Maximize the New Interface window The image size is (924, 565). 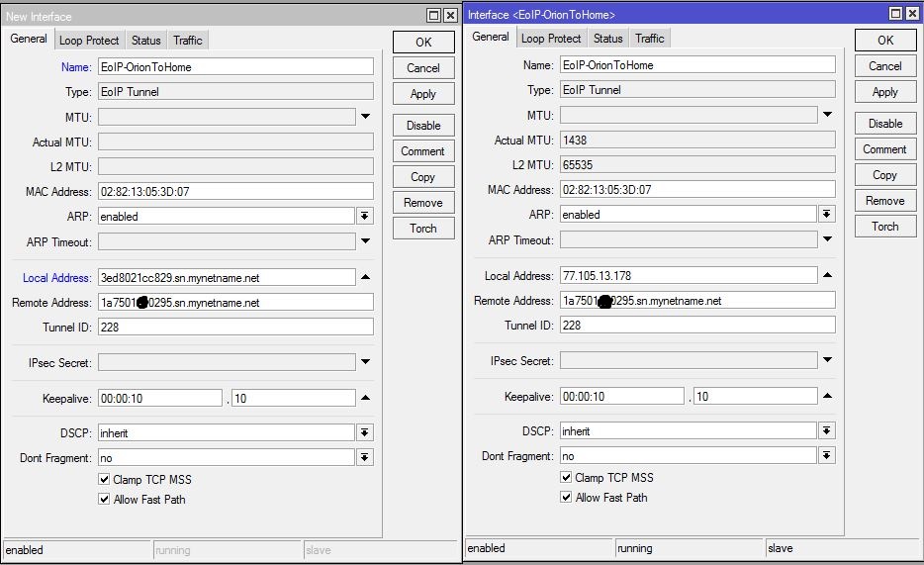coord(433,15)
